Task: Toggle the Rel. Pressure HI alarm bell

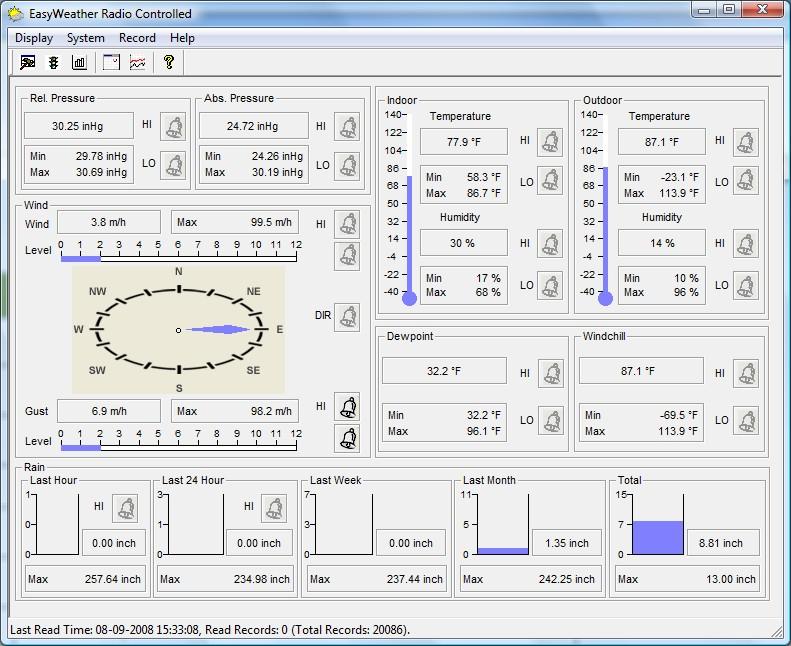Action: click(x=174, y=126)
